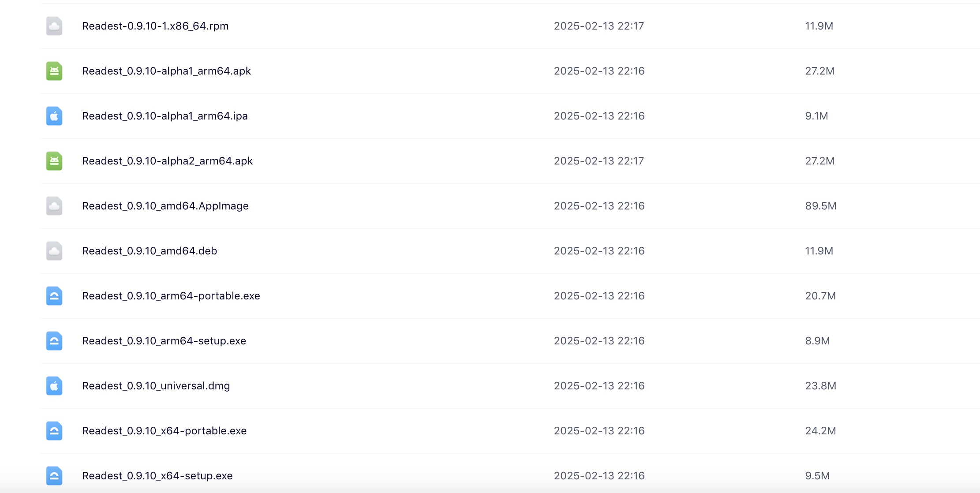Click exe icon for arm64-portable file
This screenshot has height=493, width=980.
click(54, 296)
